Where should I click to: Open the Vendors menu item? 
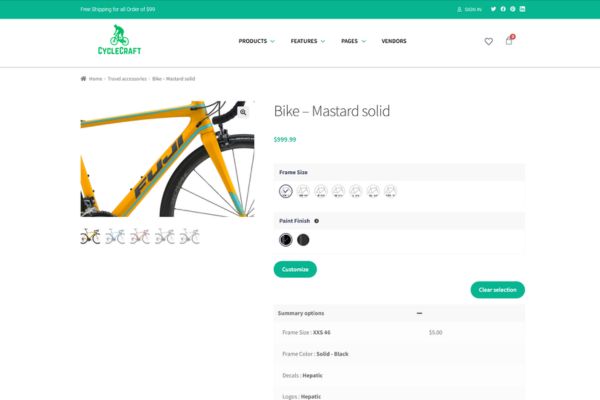(x=394, y=41)
